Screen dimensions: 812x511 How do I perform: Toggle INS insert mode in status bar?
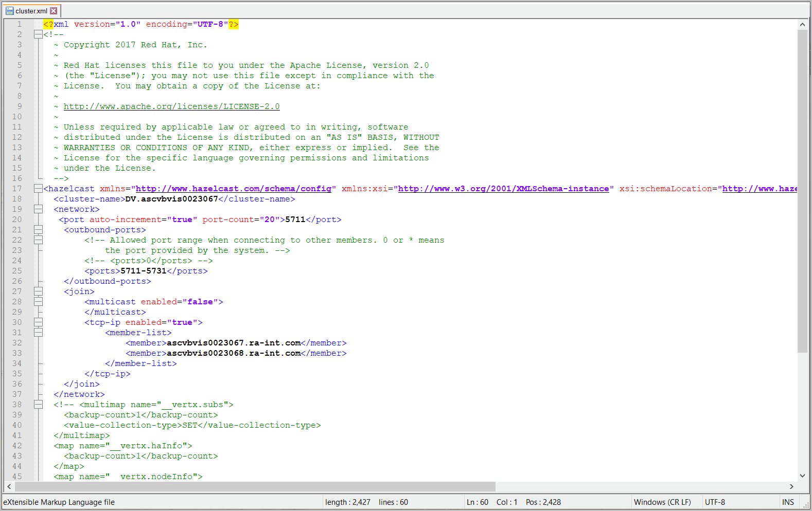[x=787, y=502]
